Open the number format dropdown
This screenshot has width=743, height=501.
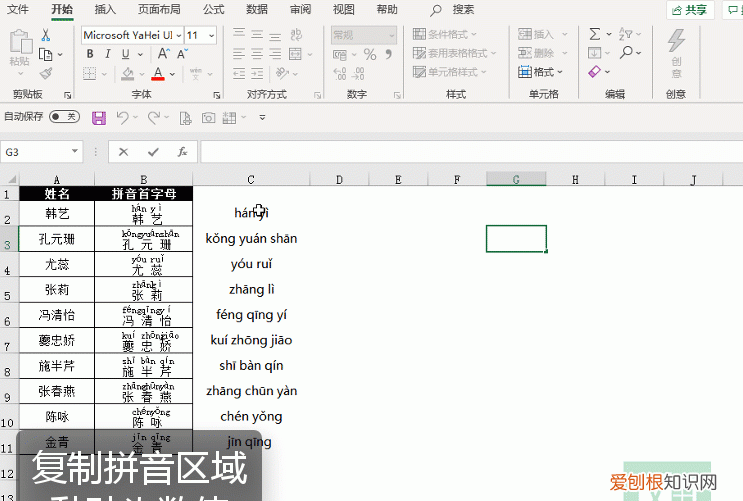click(x=392, y=35)
